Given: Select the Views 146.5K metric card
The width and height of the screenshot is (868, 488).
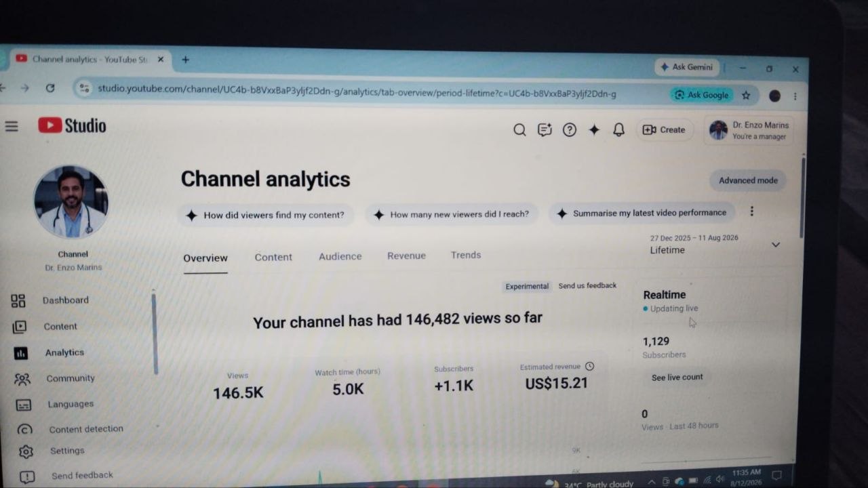Looking at the screenshot, I should [x=238, y=386].
